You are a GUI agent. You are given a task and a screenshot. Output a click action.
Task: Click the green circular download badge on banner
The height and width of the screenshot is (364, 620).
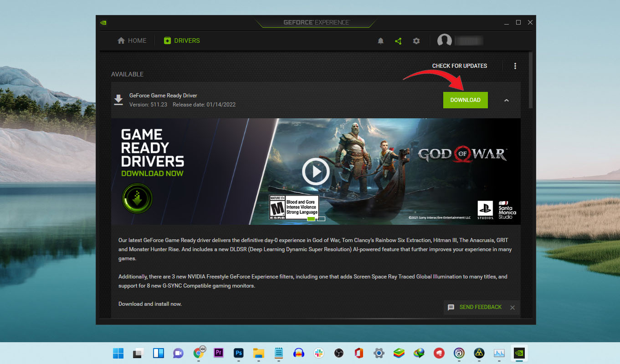tap(138, 198)
